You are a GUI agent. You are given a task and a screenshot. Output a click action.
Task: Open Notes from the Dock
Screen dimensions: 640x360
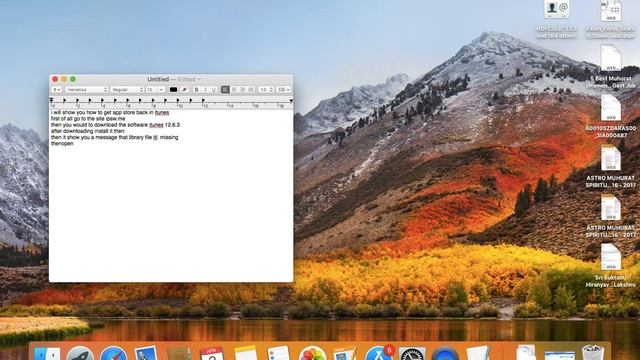(x=245, y=353)
